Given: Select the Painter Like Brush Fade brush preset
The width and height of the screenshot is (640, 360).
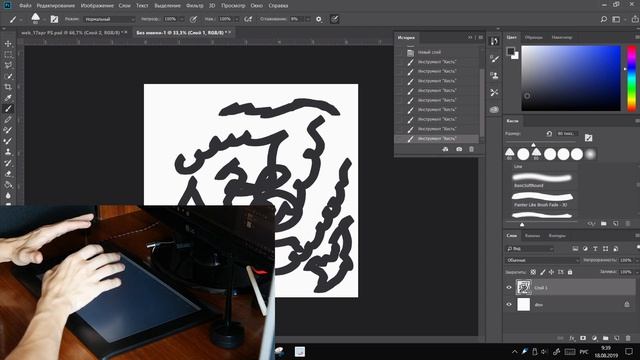Looking at the screenshot, I should [542, 200].
